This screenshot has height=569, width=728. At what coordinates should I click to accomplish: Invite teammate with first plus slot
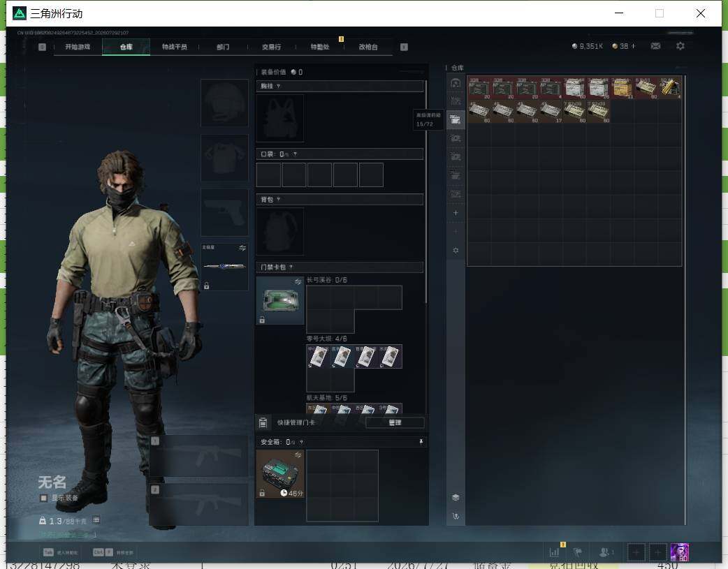pyautogui.click(x=636, y=552)
